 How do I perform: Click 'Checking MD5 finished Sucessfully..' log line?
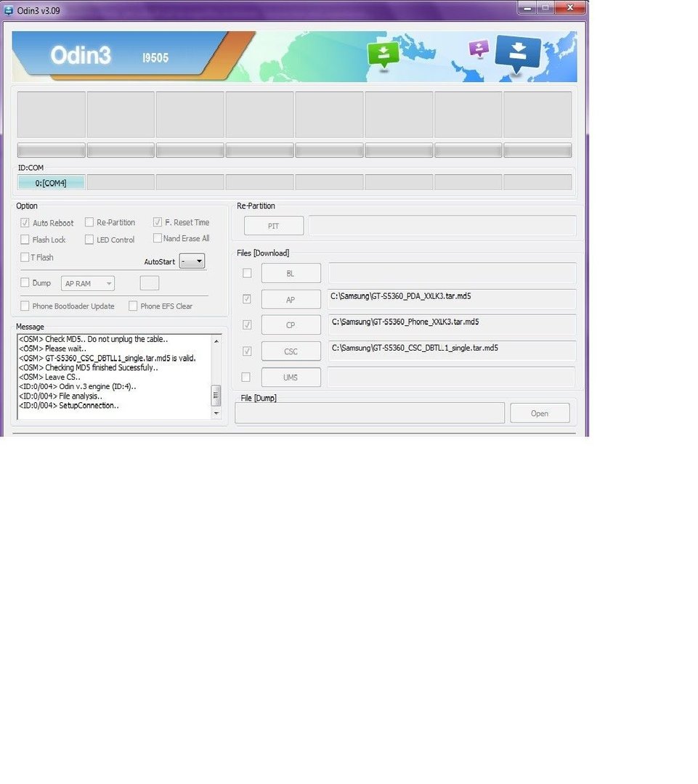pyautogui.click(x=89, y=367)
